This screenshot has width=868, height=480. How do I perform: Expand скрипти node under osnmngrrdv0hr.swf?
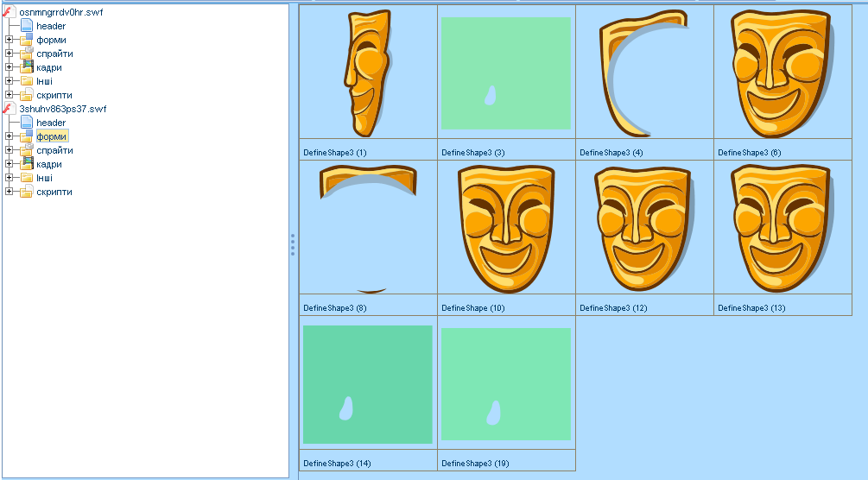coord(9,95)
